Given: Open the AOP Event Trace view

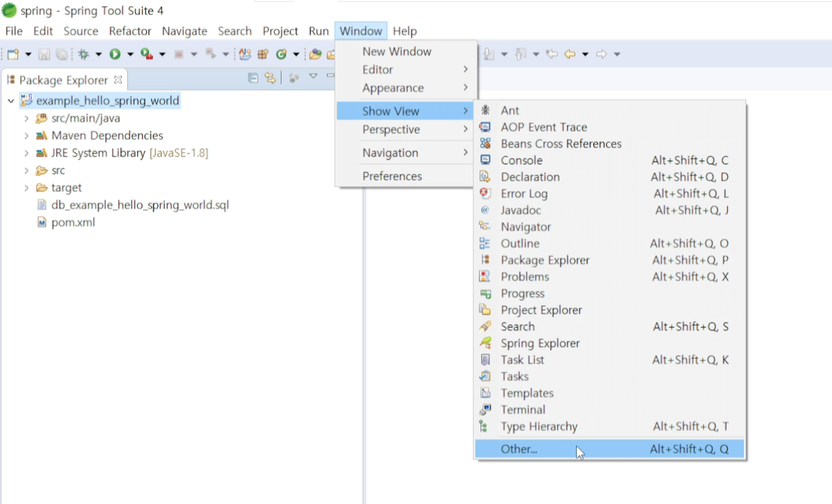Looking at the screenshot, I should click(610, 127).
